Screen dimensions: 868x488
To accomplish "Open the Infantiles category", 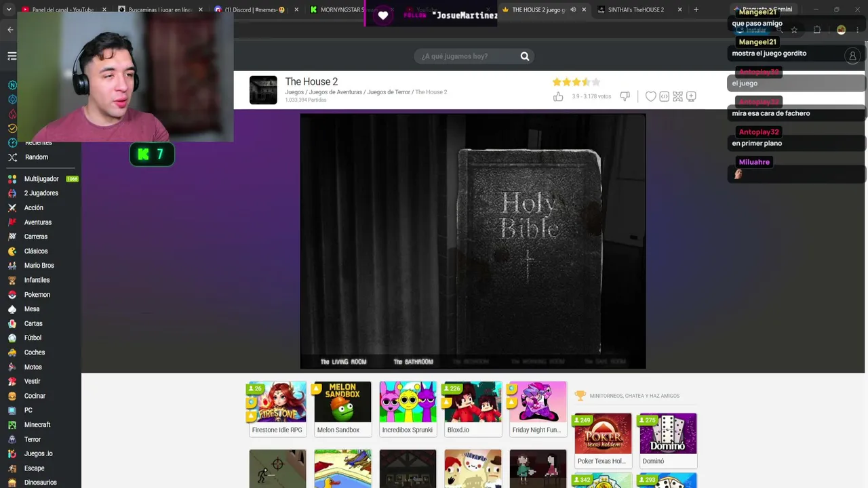I will 37,280.
